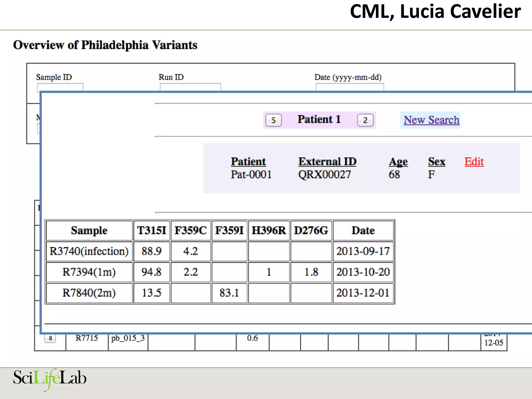This screenshot has height=399, width=532.
Task: Click the Sex header link
Action: coord(437,162)
